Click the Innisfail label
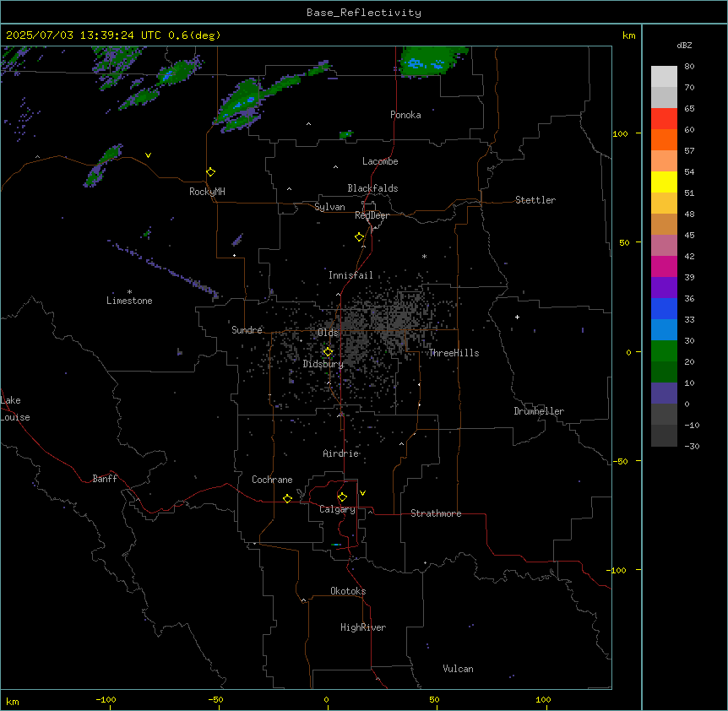The width and height of the screenshot is (728, 711). tap(350, 275)
